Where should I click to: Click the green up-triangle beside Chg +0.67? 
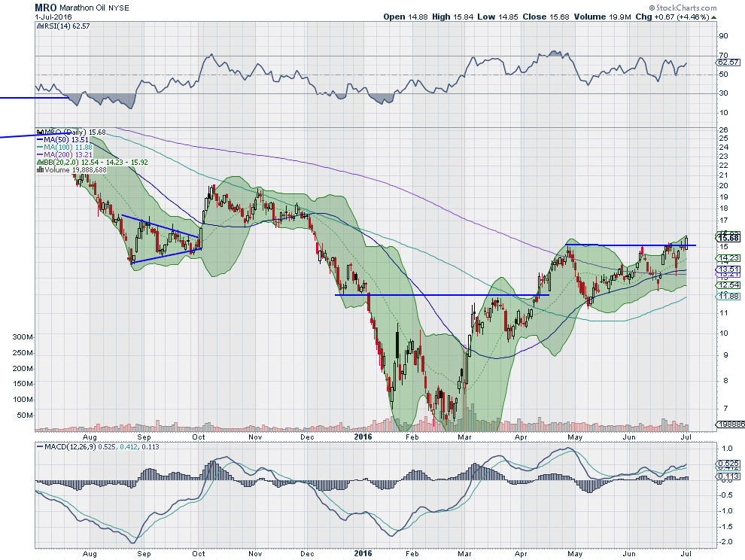tap(713, 17)
